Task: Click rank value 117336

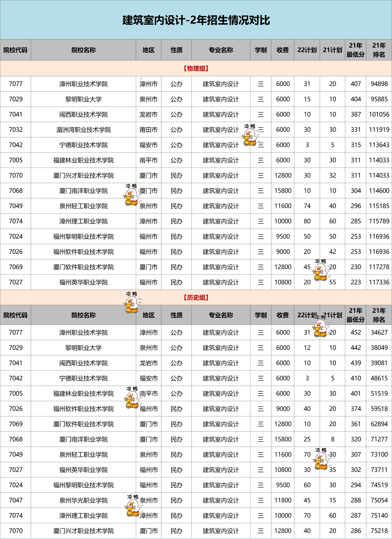Action: point(379,282)
